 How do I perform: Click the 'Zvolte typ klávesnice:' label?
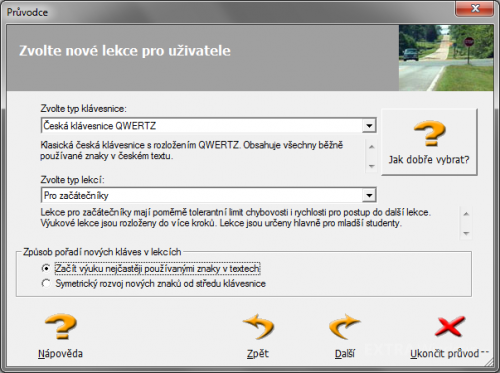83,109
